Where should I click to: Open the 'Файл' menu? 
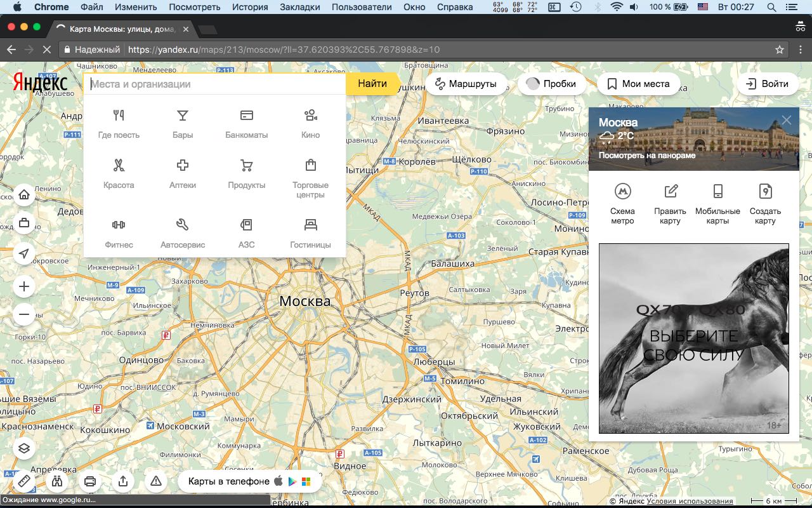(x=92, y=7)
